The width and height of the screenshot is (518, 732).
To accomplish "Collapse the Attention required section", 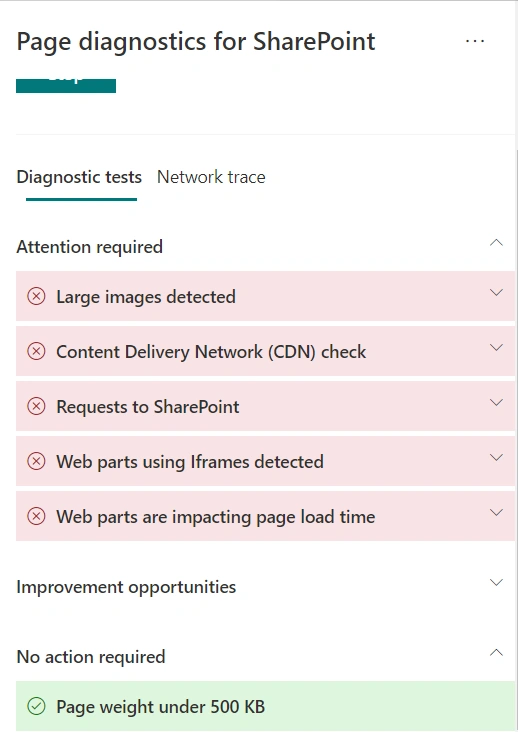I will pos(496,243).
